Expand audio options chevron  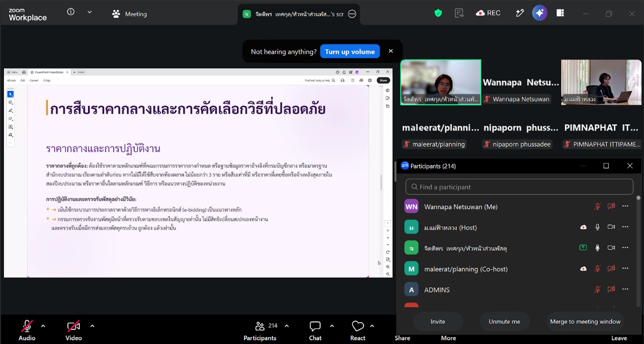point(43,326)
